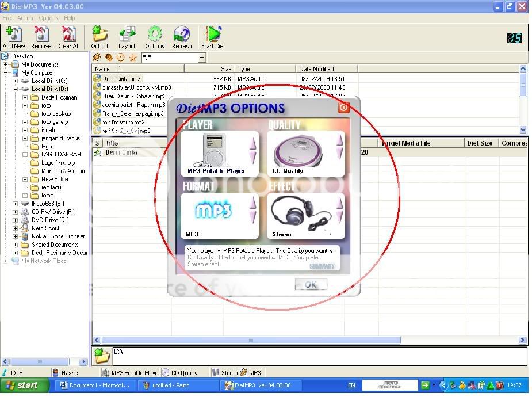Screen dimensions: 532x397
Task: Expand the My Documents tree node
Action: [x=6, y=64]
